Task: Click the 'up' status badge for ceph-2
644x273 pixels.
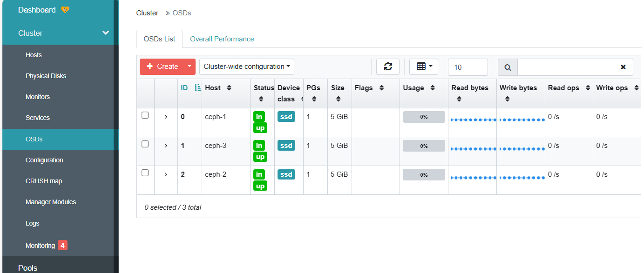Action: coord(260,186)
